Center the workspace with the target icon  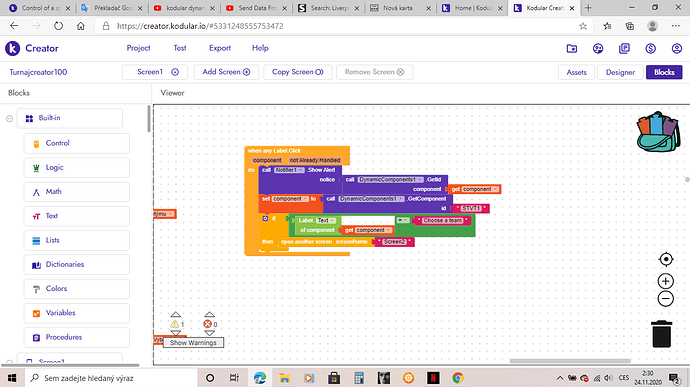click(x=666, y=259)
